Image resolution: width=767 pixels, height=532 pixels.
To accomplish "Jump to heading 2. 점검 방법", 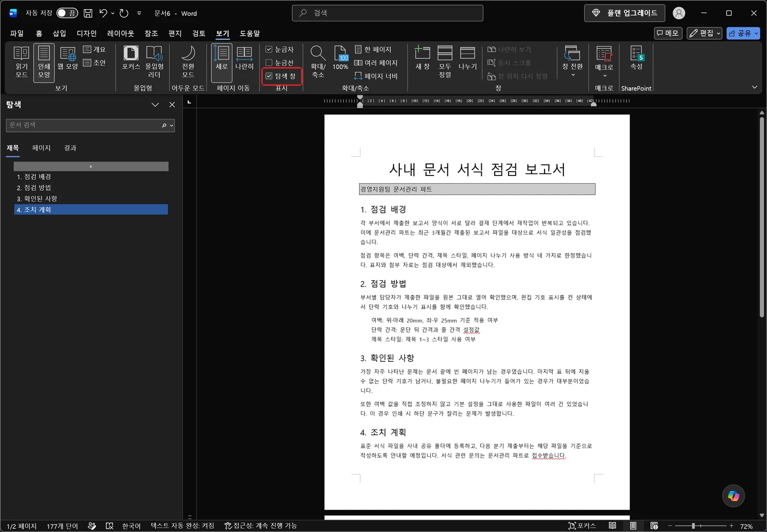I will 91,188.
